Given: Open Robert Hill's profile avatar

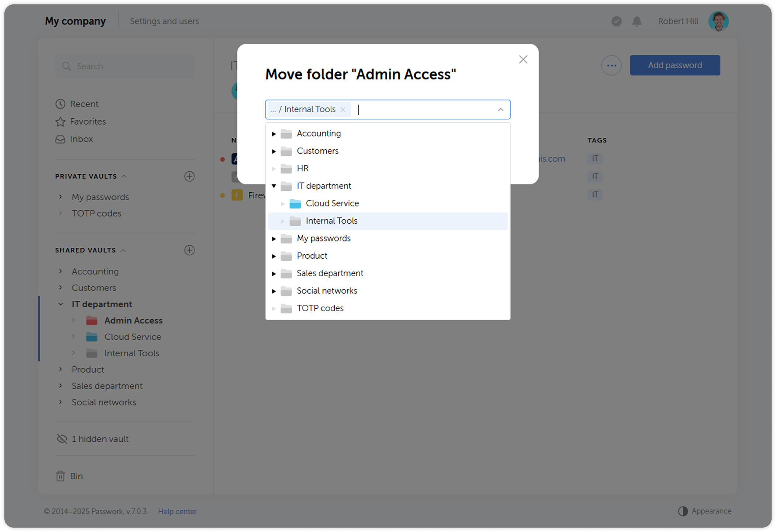Looking at the screenshot, I should pyautogui.click(x=718, y=21).
